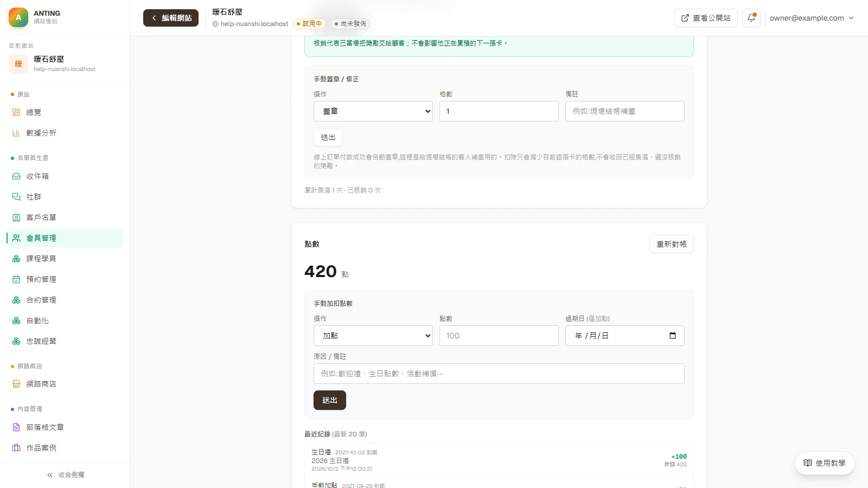Click the +100 points value
Screen dimensions: 868x488
[679, 457]
